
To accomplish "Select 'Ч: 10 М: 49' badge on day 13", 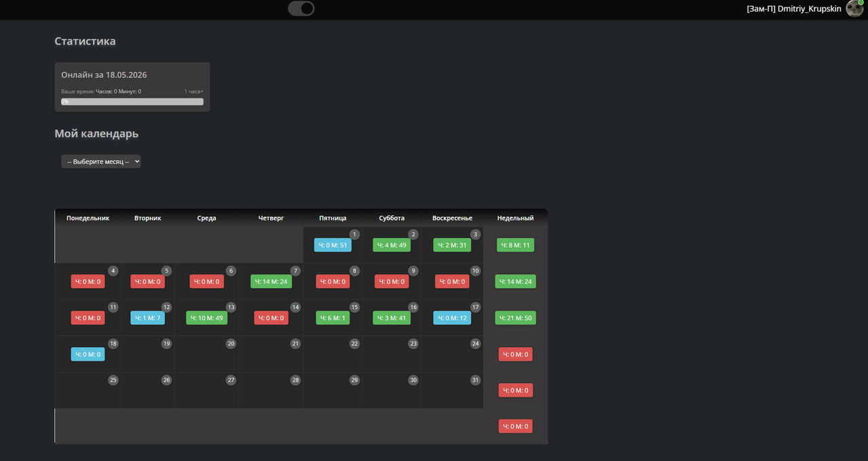I will tap(206, 317).
